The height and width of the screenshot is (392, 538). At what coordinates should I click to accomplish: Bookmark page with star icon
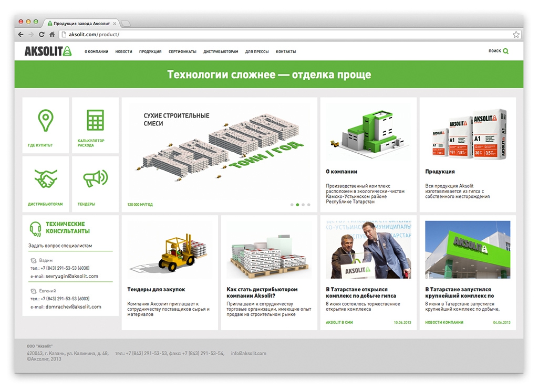coord(516,35)
